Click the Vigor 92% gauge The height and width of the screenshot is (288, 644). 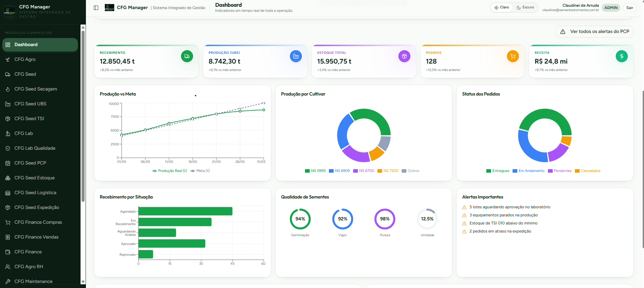tap(342, 219)
